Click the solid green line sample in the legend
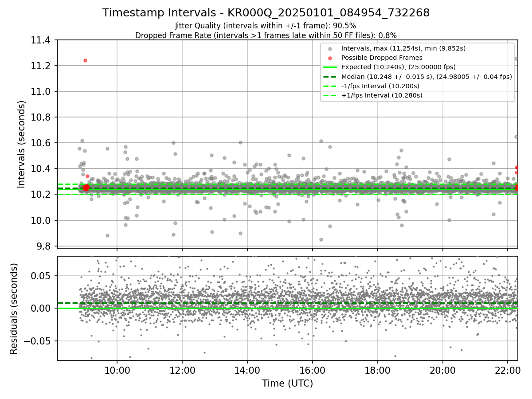This screenshot has width=532, height=399. click(330, 67)
